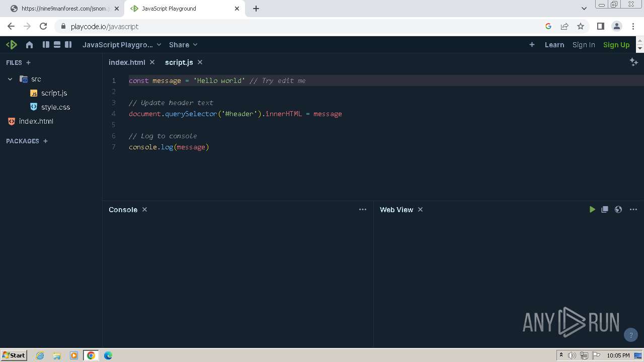
Task: Open a new browser tab
Action: point(256,9)
